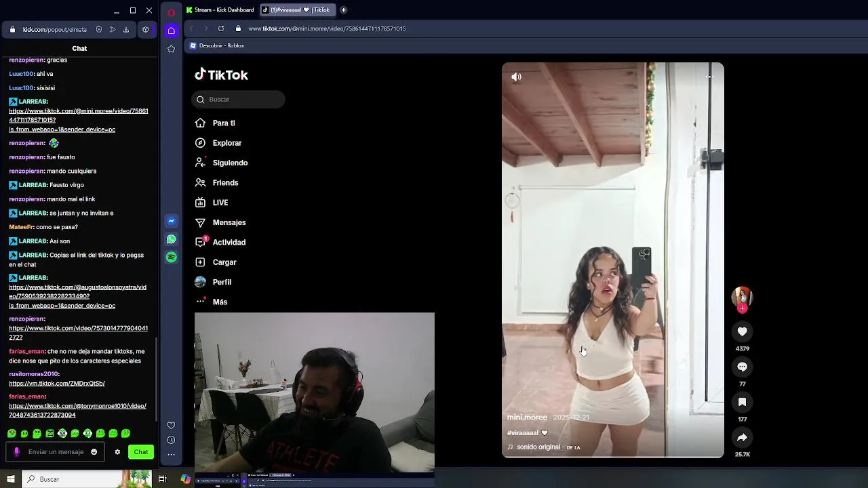Click the green Chat send button
Viewport: 868px width, 488px height.
[x=141, y=452]
